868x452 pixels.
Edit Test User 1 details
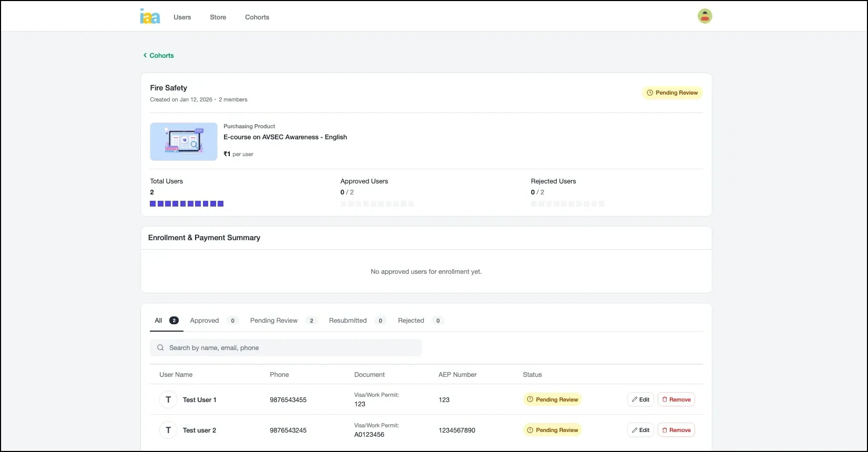click(x=640, y=399)
